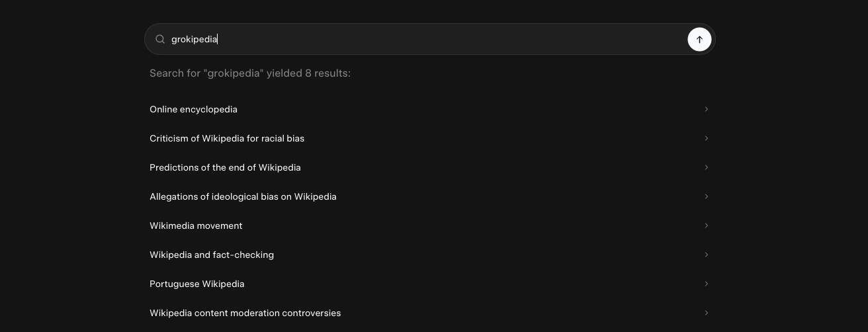The height and width of the screenshot is (332, 868).
Task: Submit search with the arrow button
Action: click(x=699, y=39)
